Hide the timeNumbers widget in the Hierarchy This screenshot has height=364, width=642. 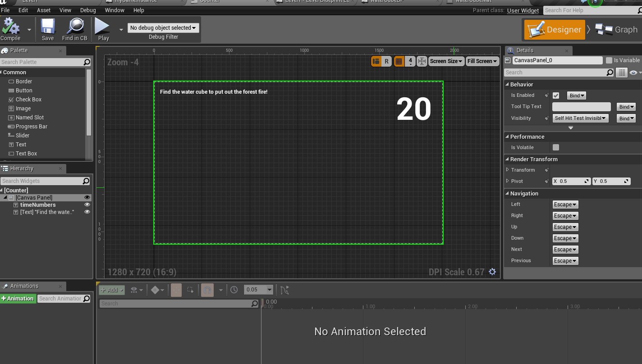[87, 205]
